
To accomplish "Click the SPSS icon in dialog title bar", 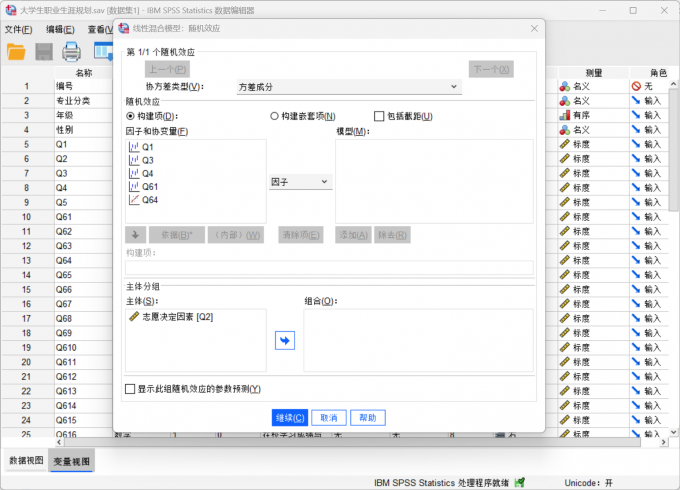I will (124, 28).
